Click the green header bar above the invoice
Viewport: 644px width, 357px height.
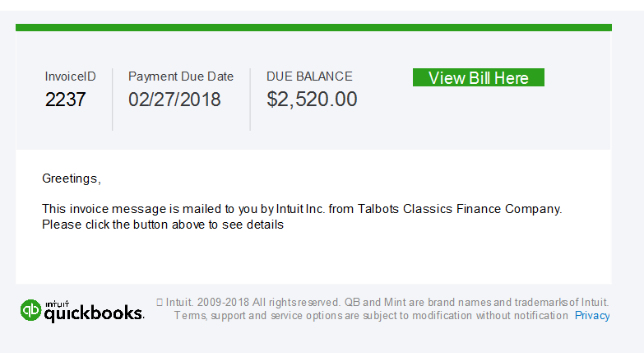tap(314, 27)
